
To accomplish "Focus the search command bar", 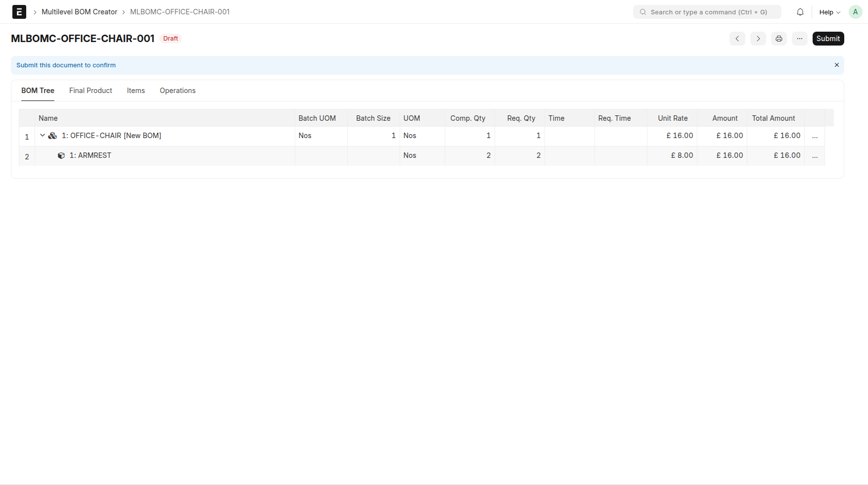I will click(x=707, y=12).
